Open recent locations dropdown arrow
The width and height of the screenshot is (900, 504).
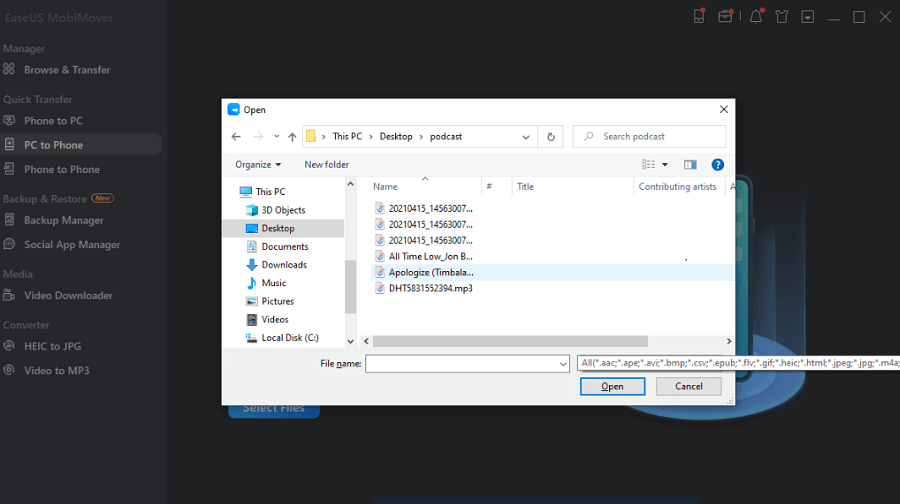[x=277, y=137]
